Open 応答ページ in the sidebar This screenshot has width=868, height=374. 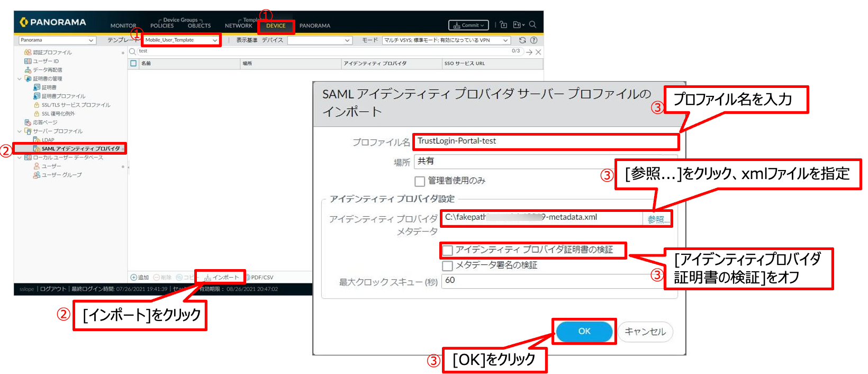pos(45,122)
